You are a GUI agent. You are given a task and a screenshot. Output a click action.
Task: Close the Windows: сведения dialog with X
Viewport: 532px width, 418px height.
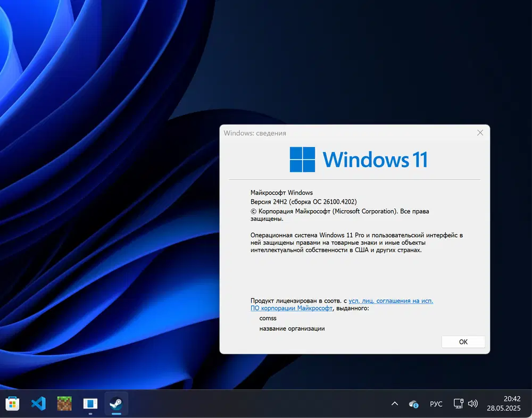tap(480, 132)
